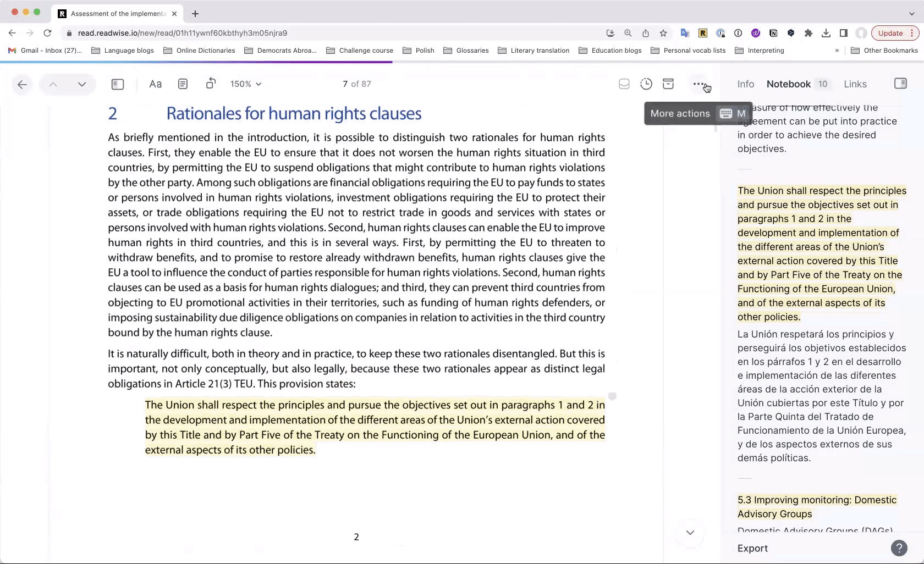This screenshot has height=564, width=924.
Task: Move document to Later clock icon
Action: 646,84
